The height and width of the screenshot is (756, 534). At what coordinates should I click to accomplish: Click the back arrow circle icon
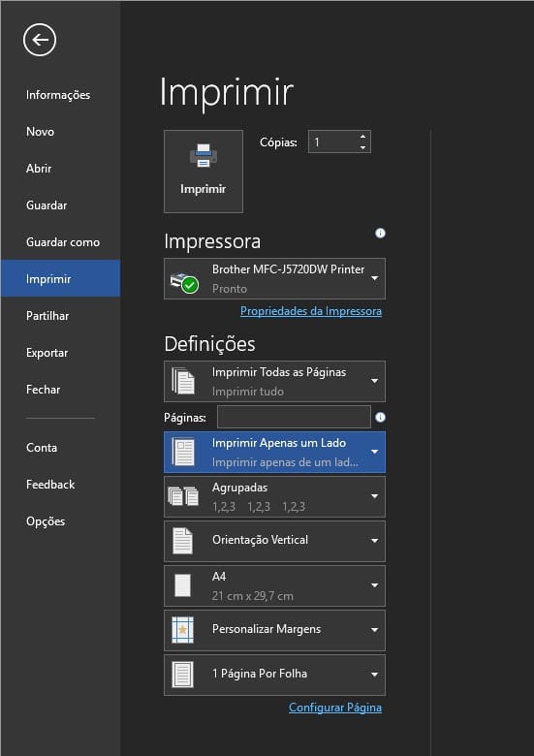(x=40, y=40)
